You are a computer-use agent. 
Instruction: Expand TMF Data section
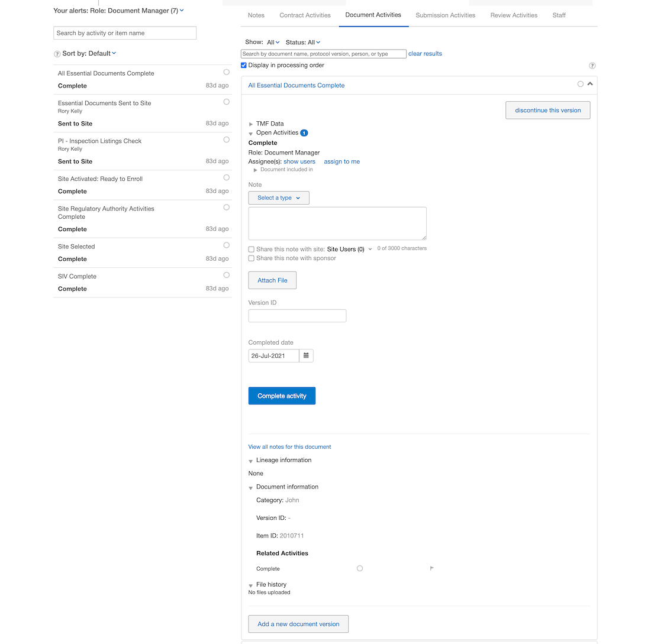(x=251, y=124)
